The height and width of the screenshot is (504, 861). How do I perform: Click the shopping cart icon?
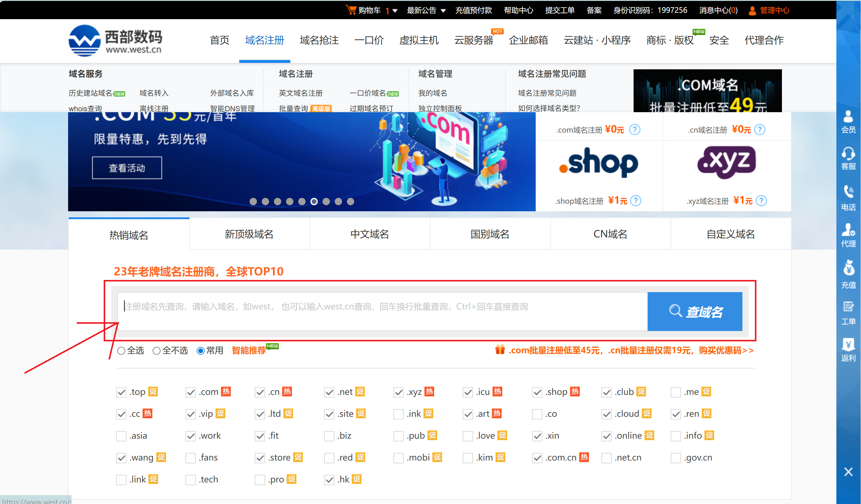point(351,9)
